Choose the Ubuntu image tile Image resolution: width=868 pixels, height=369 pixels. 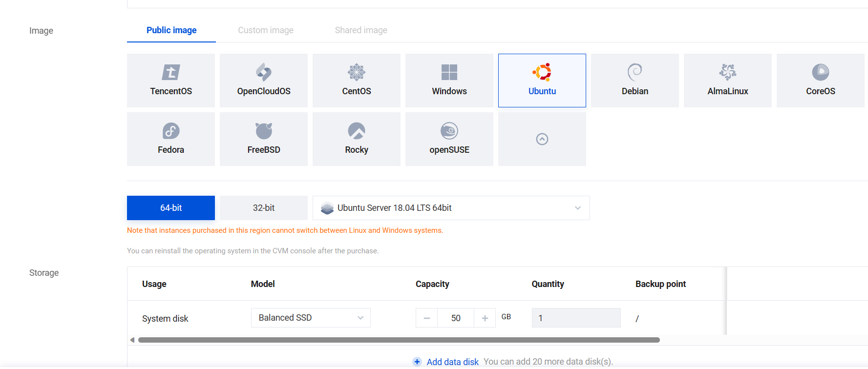(542, 81)
